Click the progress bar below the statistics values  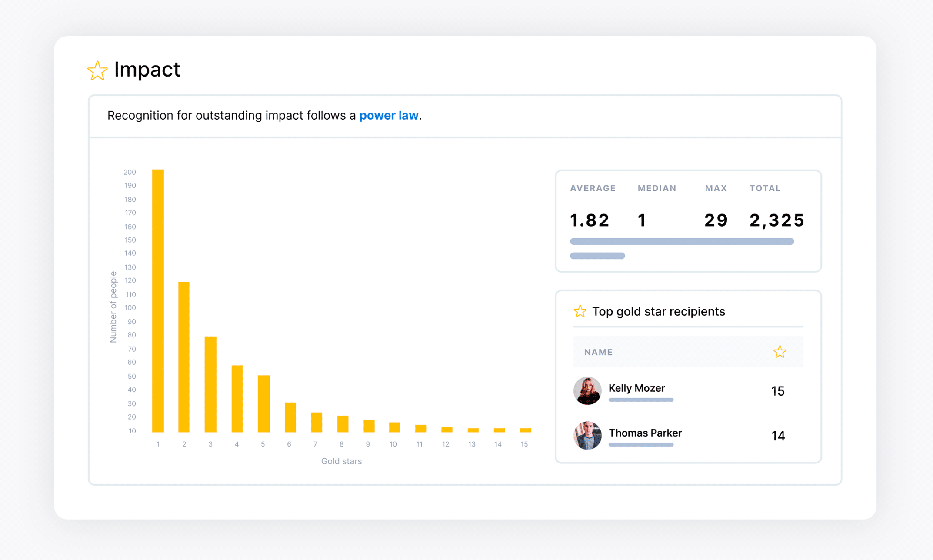click(682, 241)
